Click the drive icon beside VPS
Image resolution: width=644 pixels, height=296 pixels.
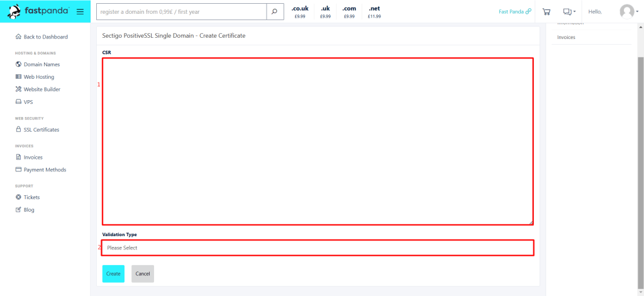(x=18, y=101)
